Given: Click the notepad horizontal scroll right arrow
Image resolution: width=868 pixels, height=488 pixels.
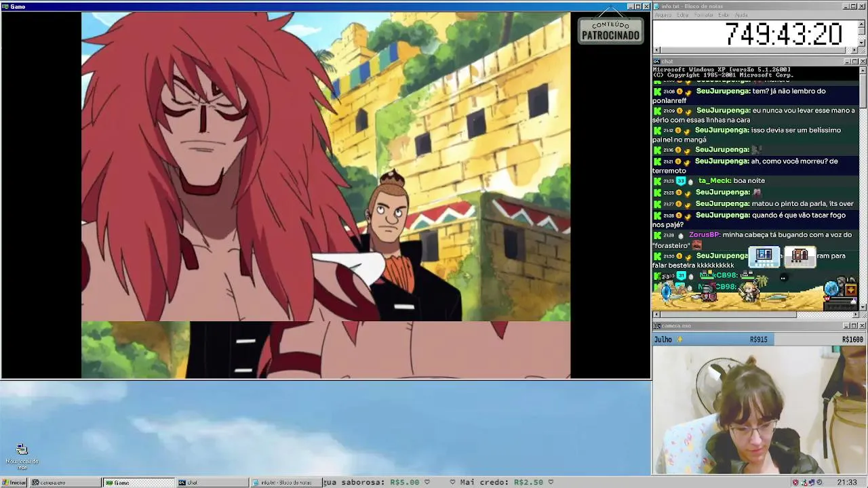Looking at the screenshot, I should coord(855,49).
